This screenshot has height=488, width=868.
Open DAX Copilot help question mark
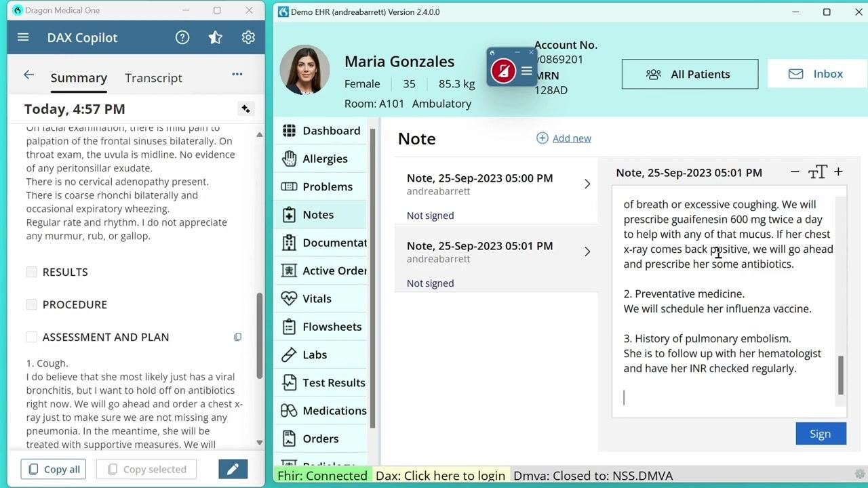182,37
